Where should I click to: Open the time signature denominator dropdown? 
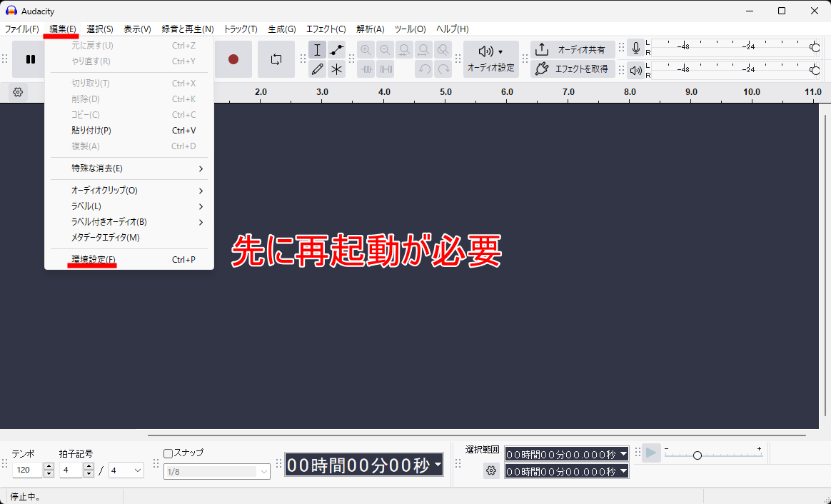click(126, 470)
